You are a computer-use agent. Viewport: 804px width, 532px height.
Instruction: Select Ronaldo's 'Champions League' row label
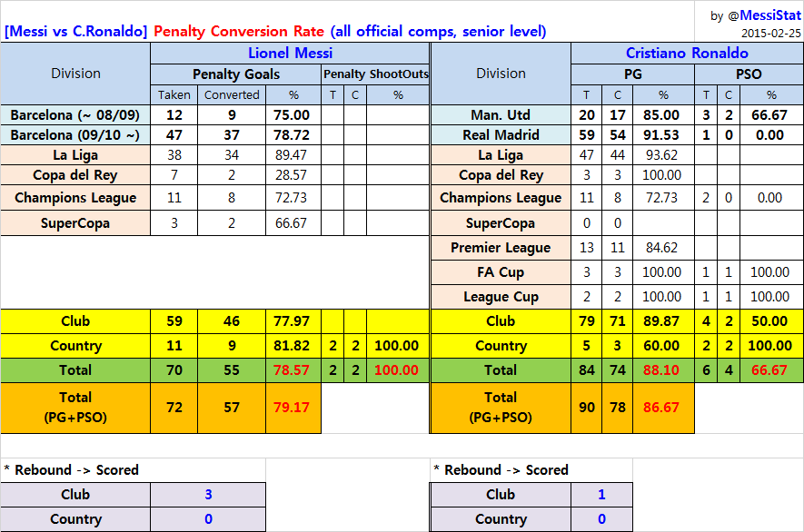tap(501, 197)
